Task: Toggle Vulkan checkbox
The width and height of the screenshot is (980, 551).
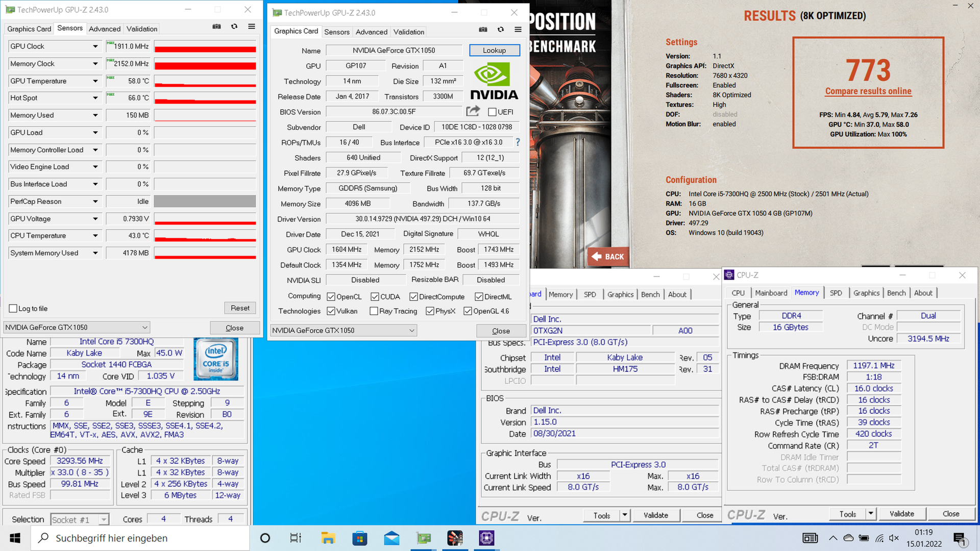Action: (x=331, y=311)
